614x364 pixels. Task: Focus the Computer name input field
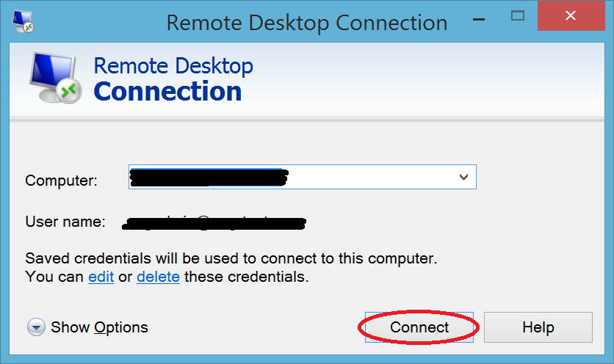coord(303,177)
